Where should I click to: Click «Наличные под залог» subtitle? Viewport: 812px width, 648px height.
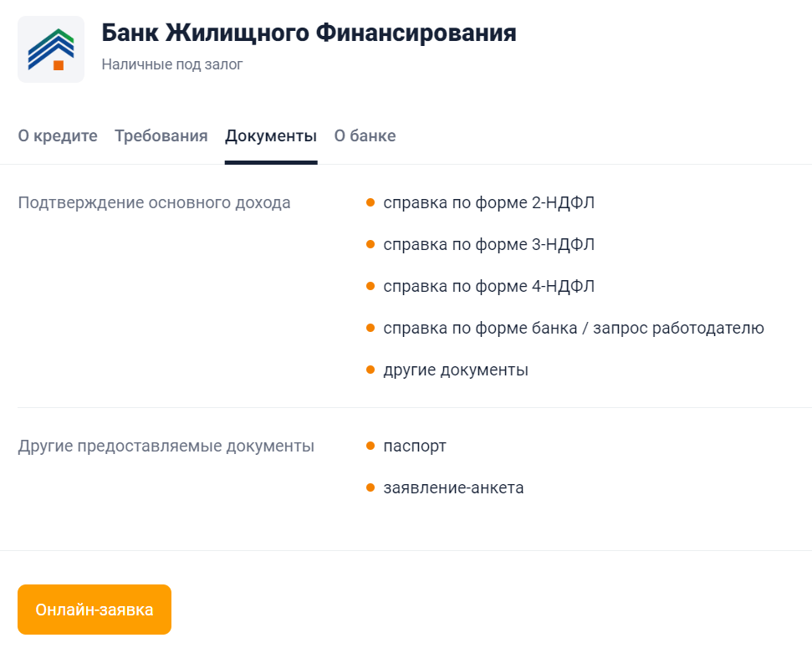pyautogui.click(x=172, y=64)
